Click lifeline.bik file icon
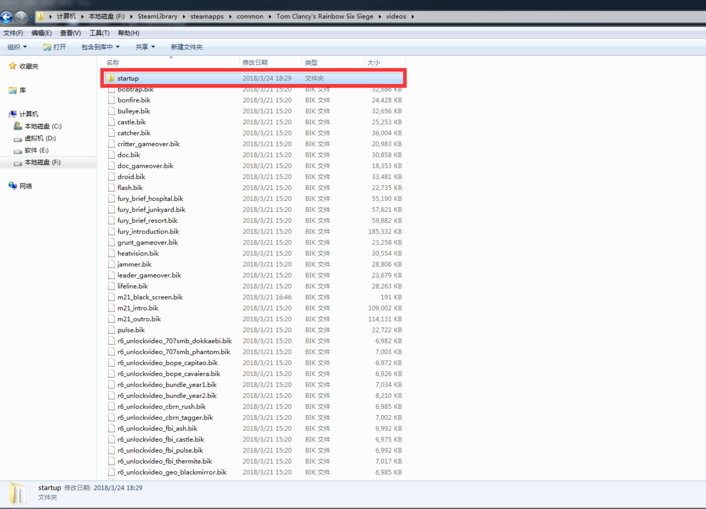 (111, 286)
